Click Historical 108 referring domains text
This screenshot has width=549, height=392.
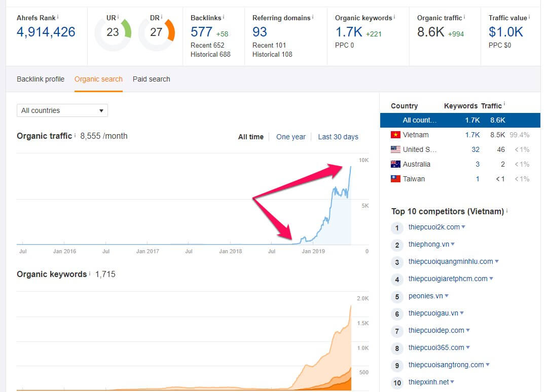point(272,54)
